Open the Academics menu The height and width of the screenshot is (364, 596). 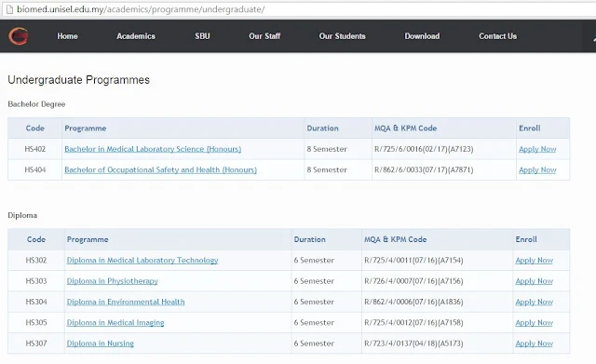136,36
